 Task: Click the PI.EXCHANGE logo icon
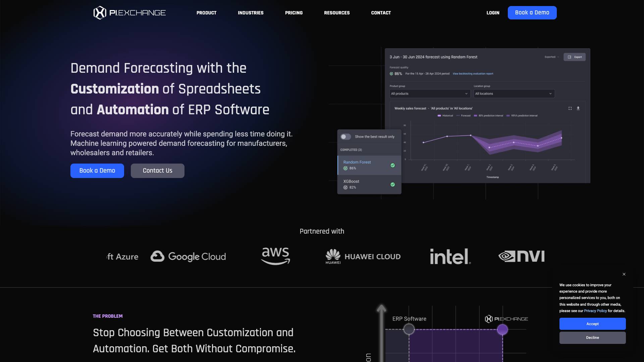(x=100, y=13)
